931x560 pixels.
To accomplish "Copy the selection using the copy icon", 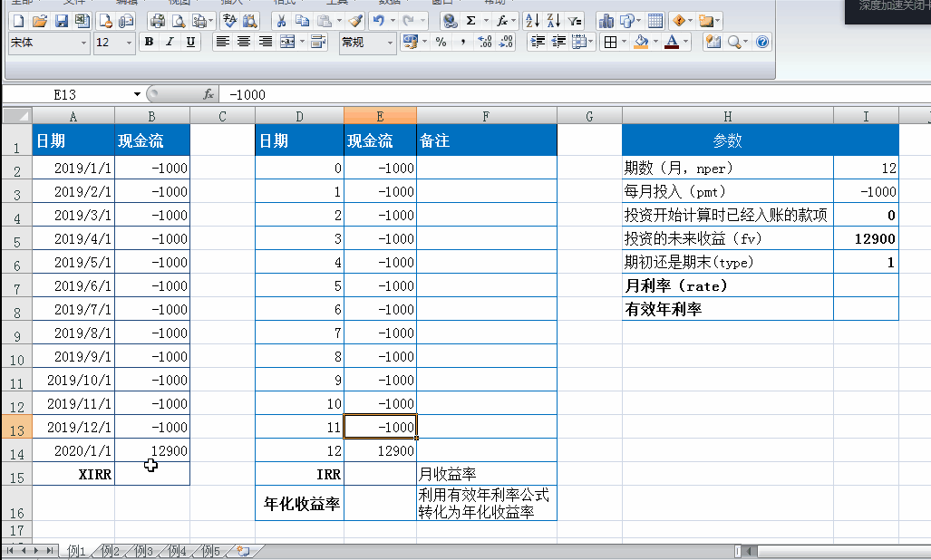I will tap(302, 22).
